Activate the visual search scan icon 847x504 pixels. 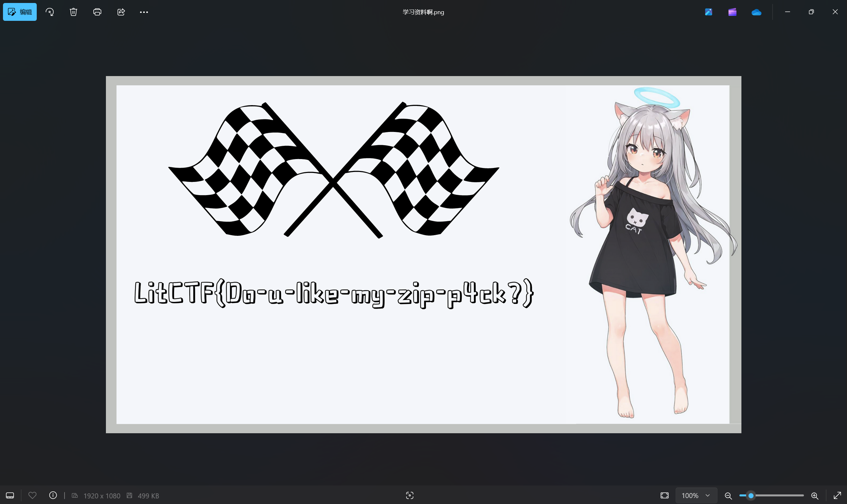410,495
